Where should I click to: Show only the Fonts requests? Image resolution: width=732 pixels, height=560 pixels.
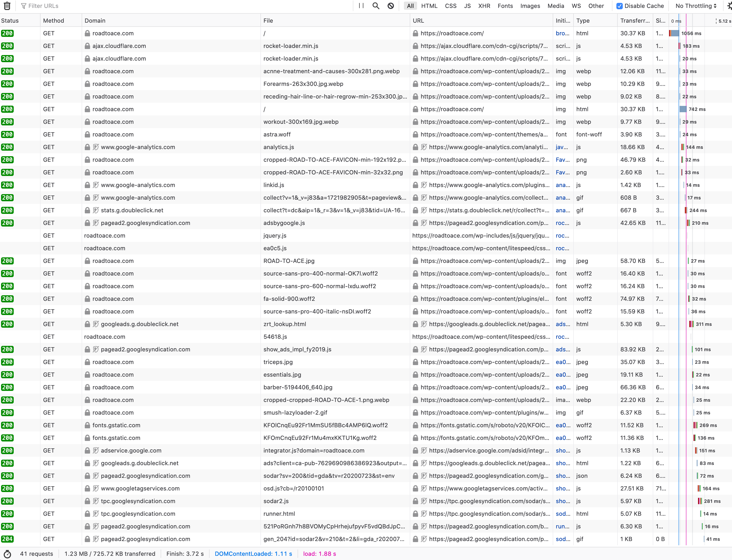click(505, 6)
